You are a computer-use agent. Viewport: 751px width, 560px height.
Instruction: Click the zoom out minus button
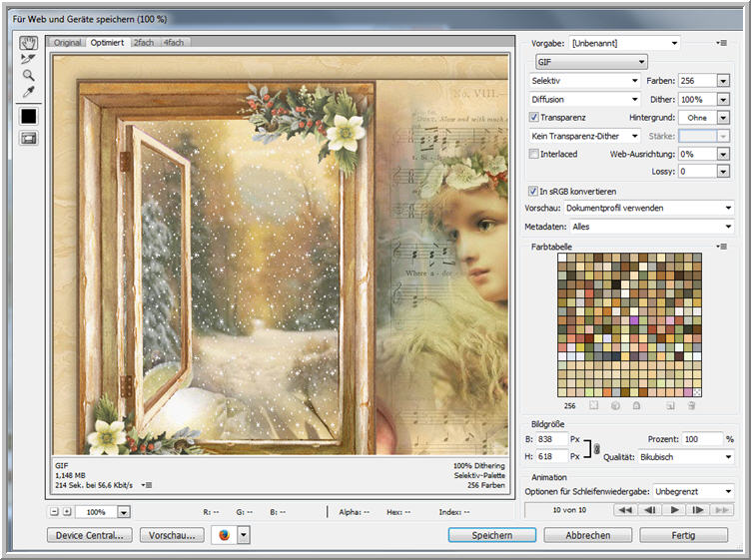55,512
